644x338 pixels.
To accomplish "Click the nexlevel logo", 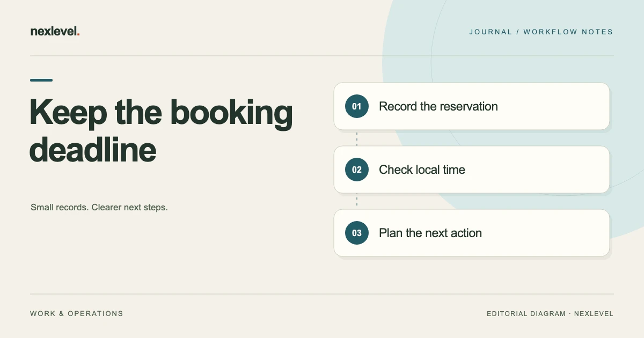I will (x=55, y=32).
